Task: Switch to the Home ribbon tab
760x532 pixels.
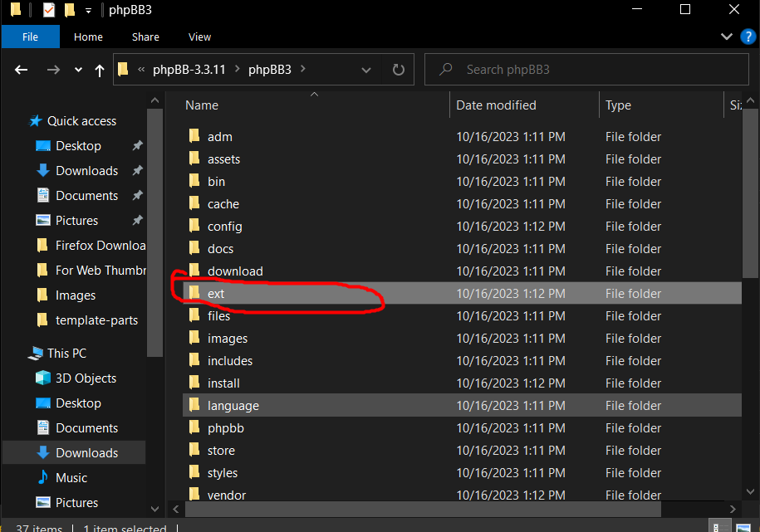Action: click(88, 37)
